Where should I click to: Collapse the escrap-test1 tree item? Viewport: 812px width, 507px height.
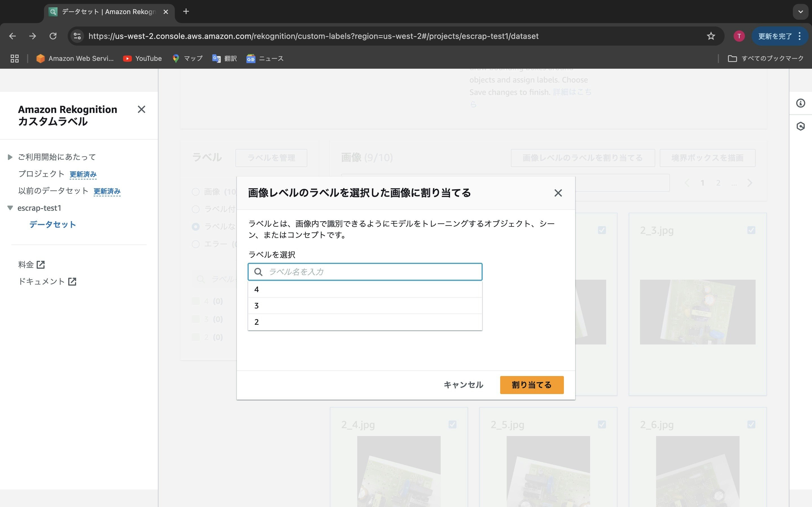pos(10,208)
